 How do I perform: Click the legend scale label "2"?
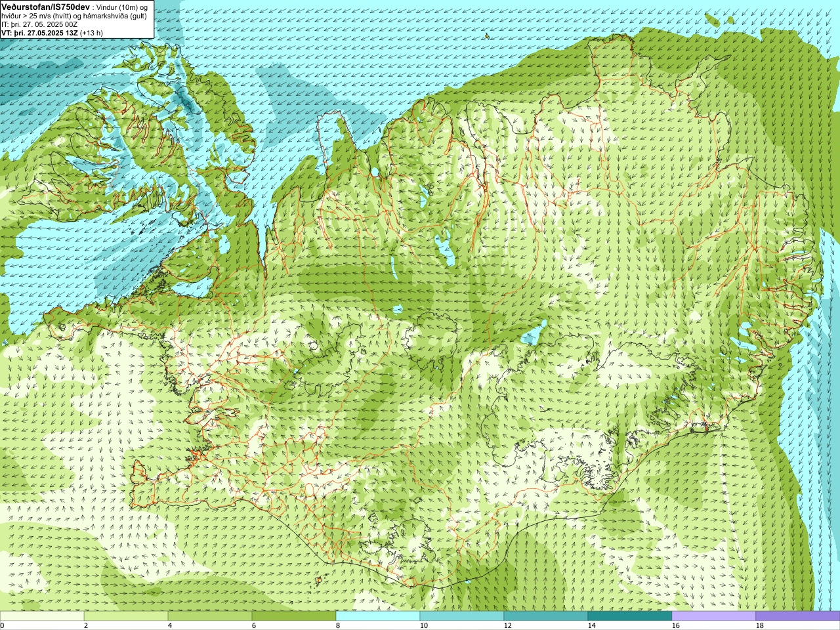pos(86,625)
